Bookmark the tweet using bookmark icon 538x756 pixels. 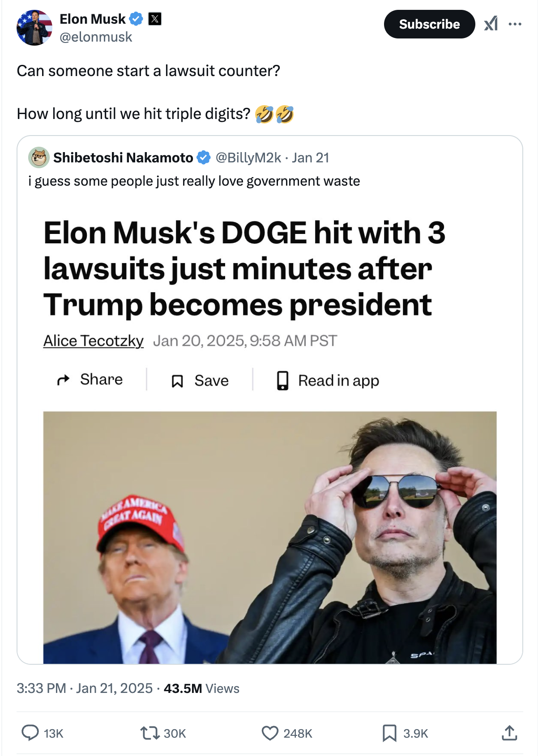[x=389, y=733]
